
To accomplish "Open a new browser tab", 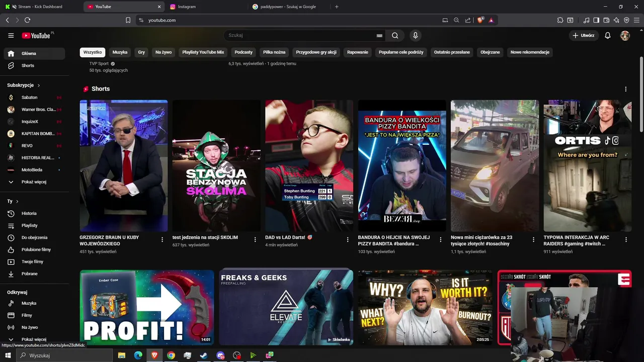I will tap(337, 7).
